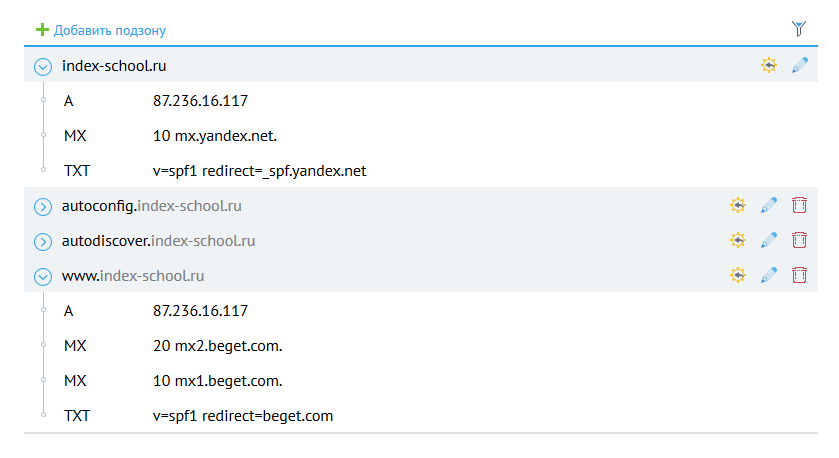This screenshot has width=839, height=458.
Task: Collapse the www.index-school.ru zone records
Action: [x=42, y=276]
